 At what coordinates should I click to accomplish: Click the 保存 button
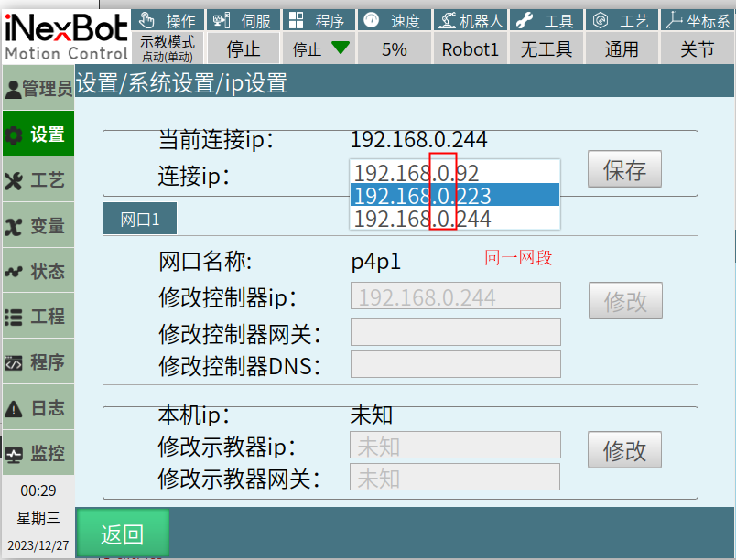(x=624, y=170)
